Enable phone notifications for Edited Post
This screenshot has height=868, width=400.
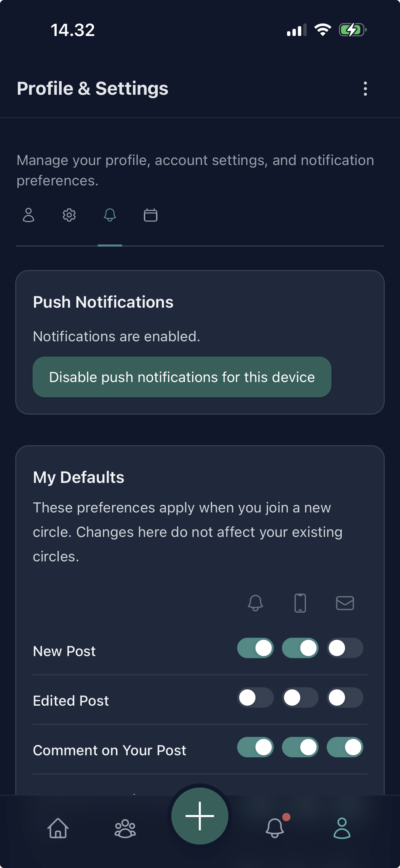[x=300, y=698]
